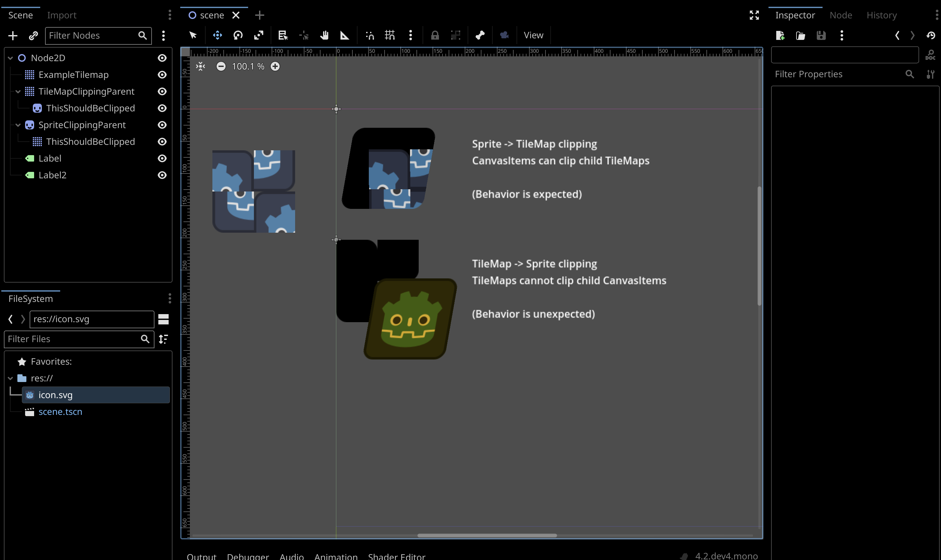Collapse the SpriteClippingParent branch
The image size is (941, 560).
(17, 125)
